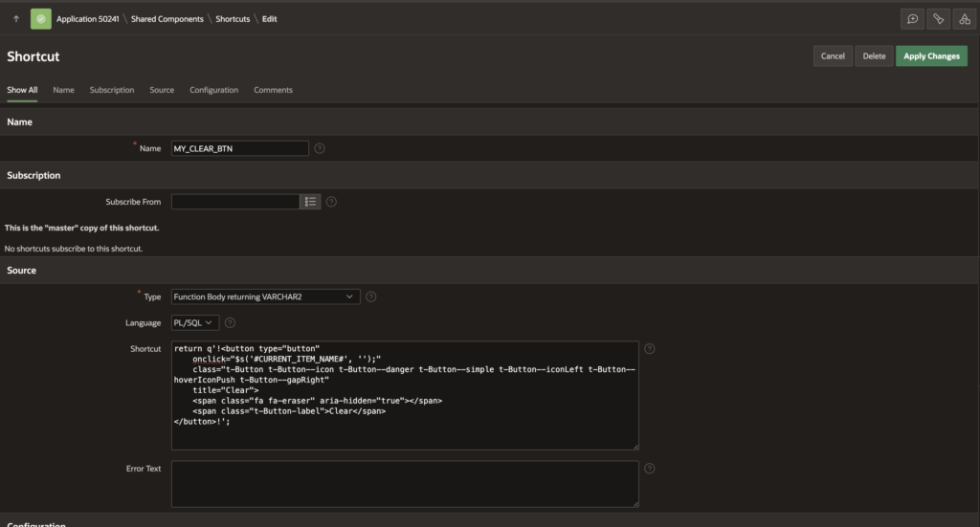980x527 pixels.
Task: Show help for the Type field
Action: pyautogui.click(x=371, y=296)
